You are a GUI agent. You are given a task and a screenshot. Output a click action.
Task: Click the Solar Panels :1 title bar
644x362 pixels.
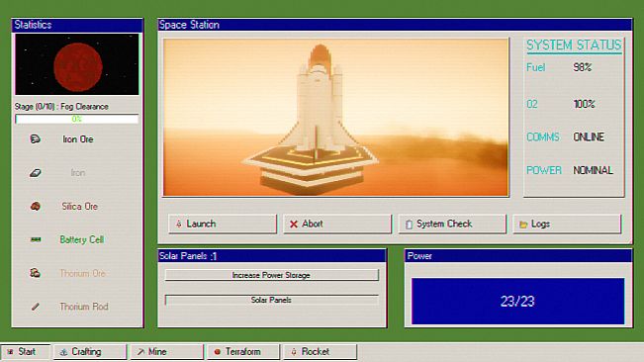pos(272,256)
